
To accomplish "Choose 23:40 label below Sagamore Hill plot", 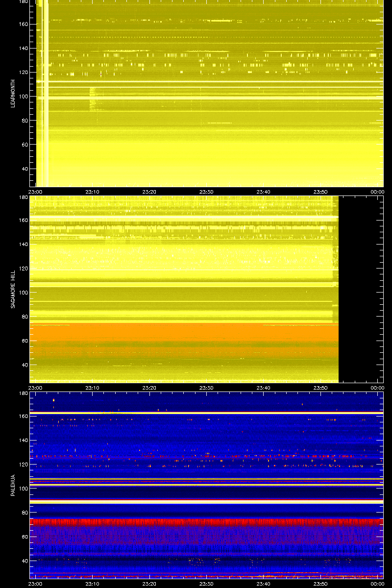I will 264,388.
